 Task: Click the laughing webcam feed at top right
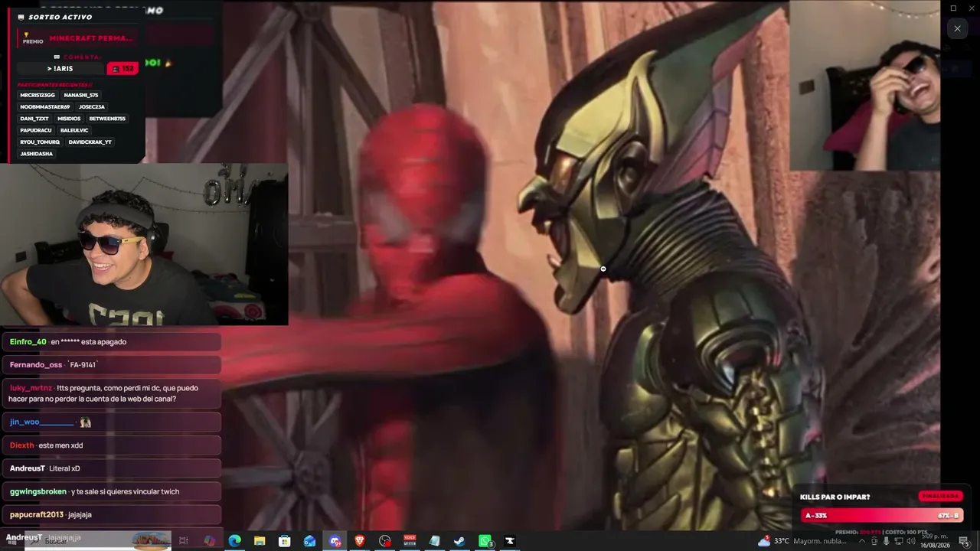click(864, 86)
